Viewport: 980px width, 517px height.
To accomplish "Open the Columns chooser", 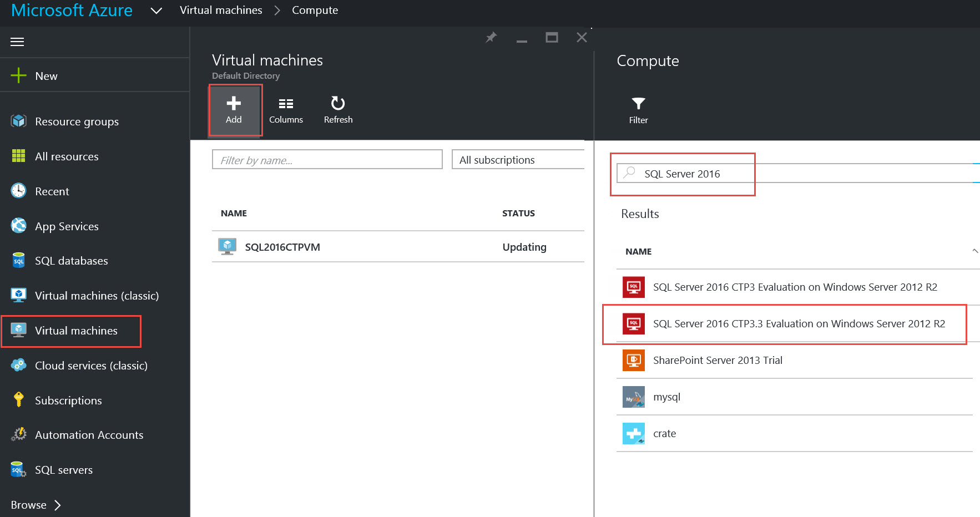I will point(286,110).
